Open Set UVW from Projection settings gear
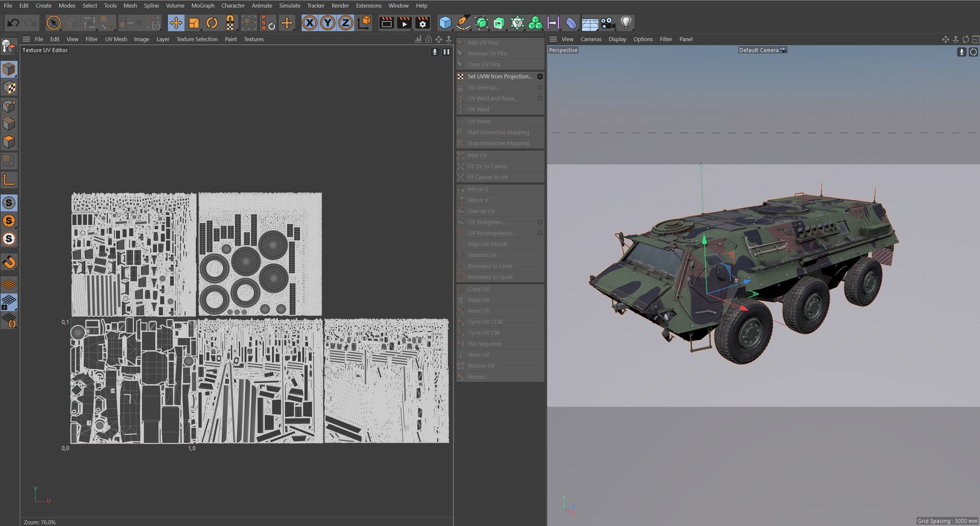 540,77
